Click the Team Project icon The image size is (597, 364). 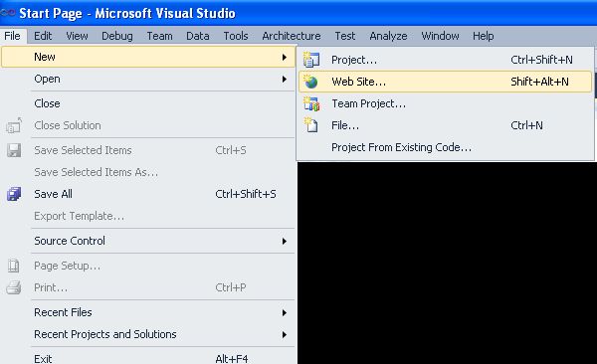[311, 103]
